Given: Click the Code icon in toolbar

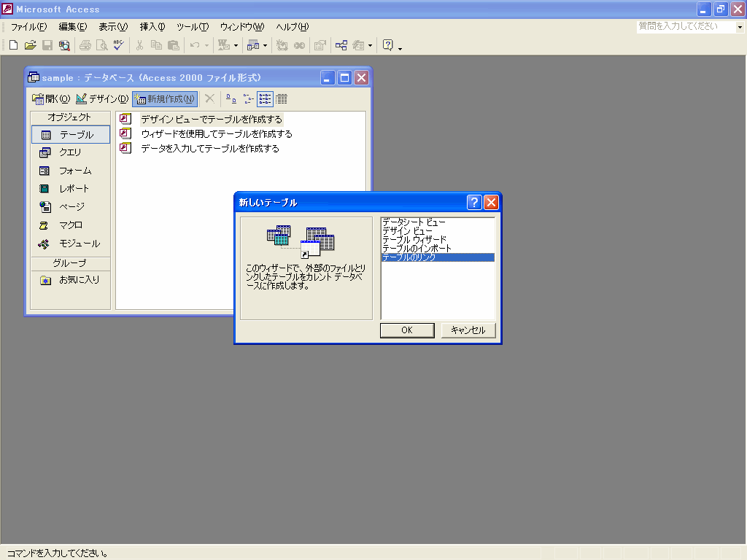Looking at the screenshot, I should [x=282, y=45].
